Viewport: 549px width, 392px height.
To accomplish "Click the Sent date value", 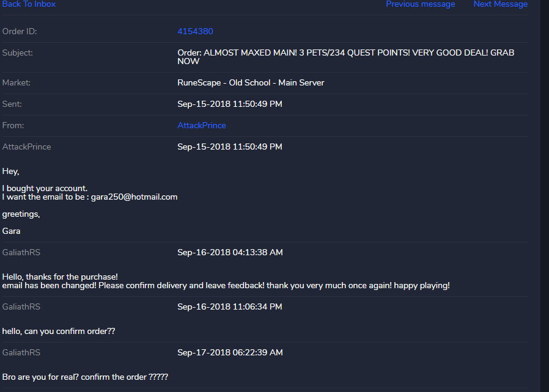I will pyautogui.click(x=229, y=104).
